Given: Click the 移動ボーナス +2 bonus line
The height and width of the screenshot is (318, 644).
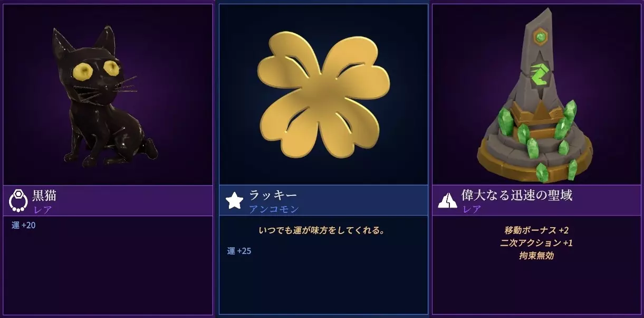Looking at the screenshot, I should pyautogui.click(x=536, y=230).
